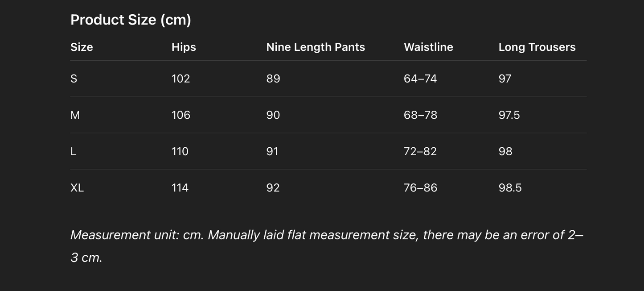Viewport: 644px width, 291px height.
Task: Click the waistline range 64–74
Action: pos(420,79)
